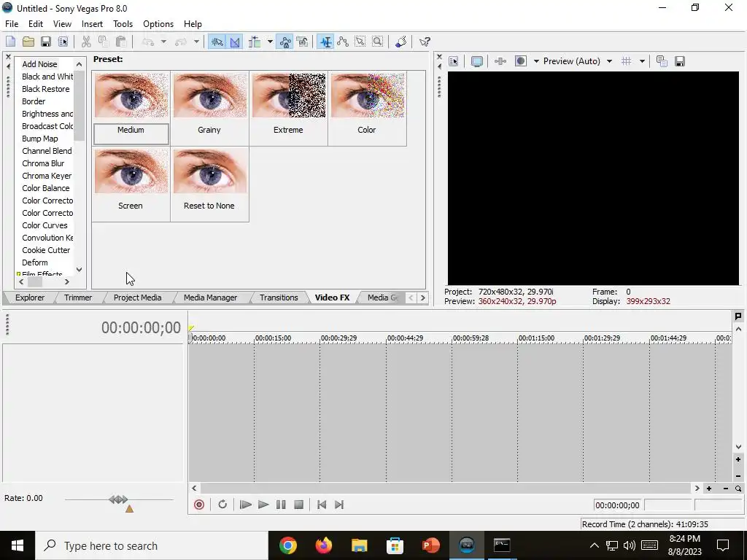The image size is (747, 560).
Task: Click the Paste clipboard icon
Action: pos(121,42)
